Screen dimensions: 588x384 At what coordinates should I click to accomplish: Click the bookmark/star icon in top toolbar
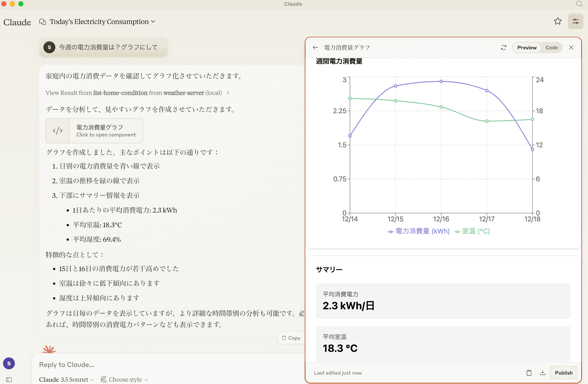coord(558,21)
